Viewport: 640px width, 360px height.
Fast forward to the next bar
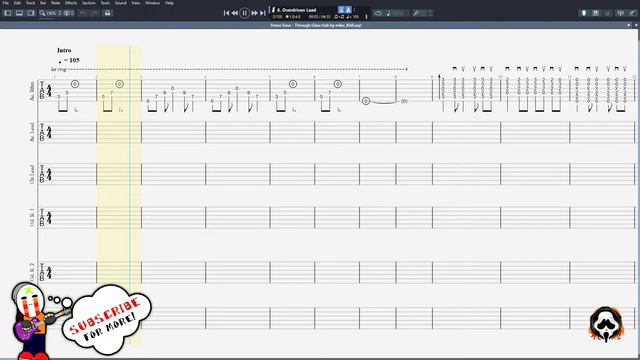(x=254, y=13)
